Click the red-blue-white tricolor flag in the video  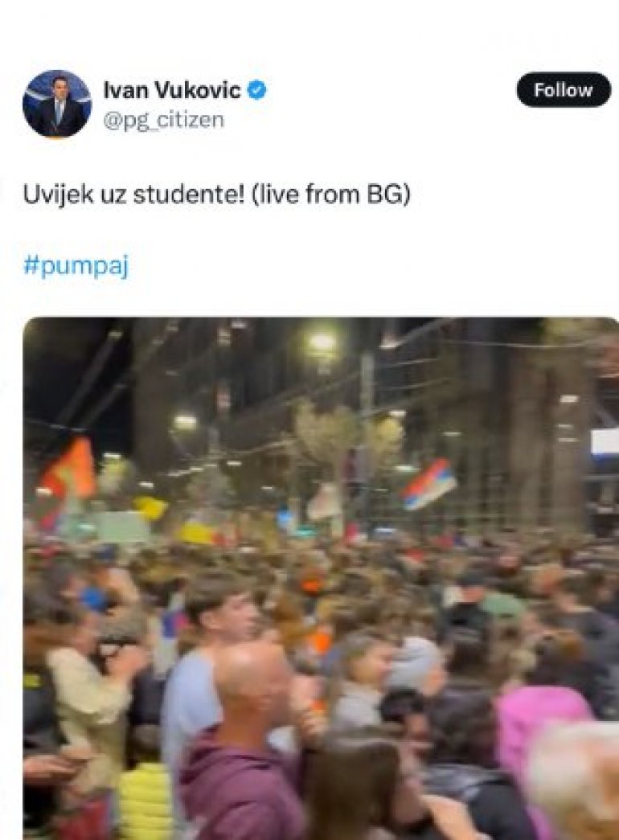[428, 484]
